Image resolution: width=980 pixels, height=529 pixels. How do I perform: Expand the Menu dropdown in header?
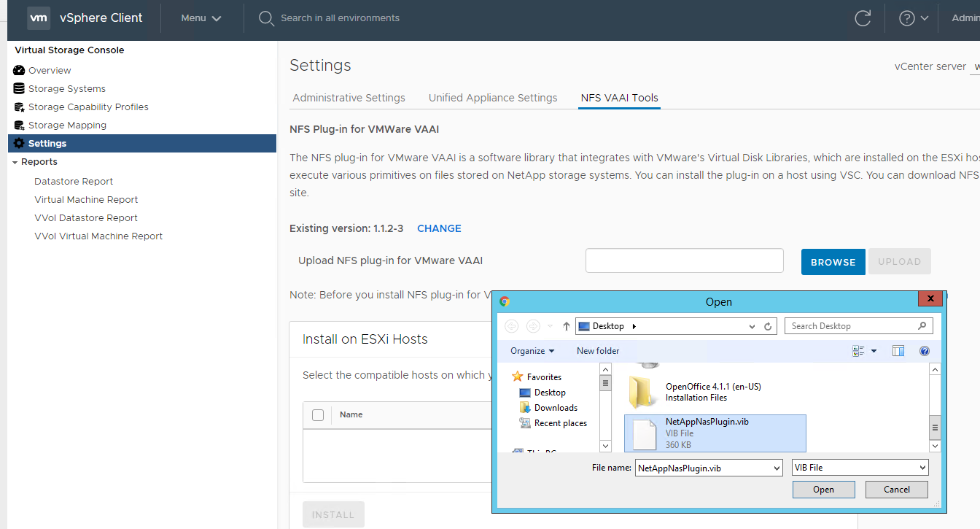(x=201, y=18)
